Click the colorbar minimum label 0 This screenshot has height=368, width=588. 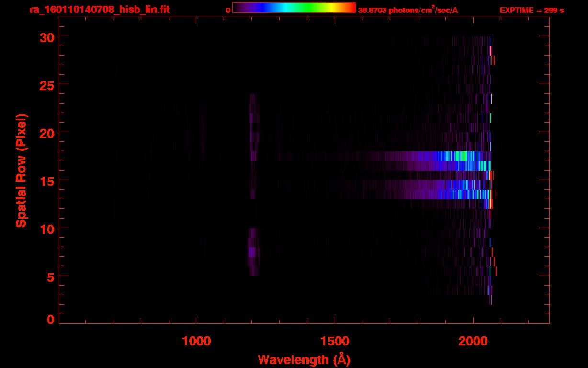click(x=228, y=10)
